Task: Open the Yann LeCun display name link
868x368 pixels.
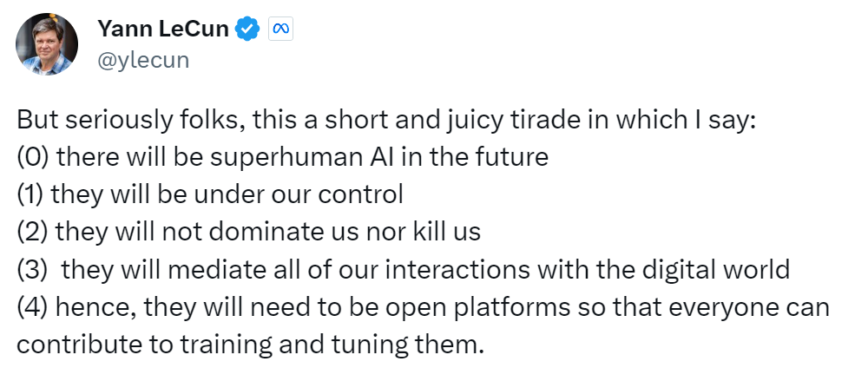Action: click(x=163, y=30)
